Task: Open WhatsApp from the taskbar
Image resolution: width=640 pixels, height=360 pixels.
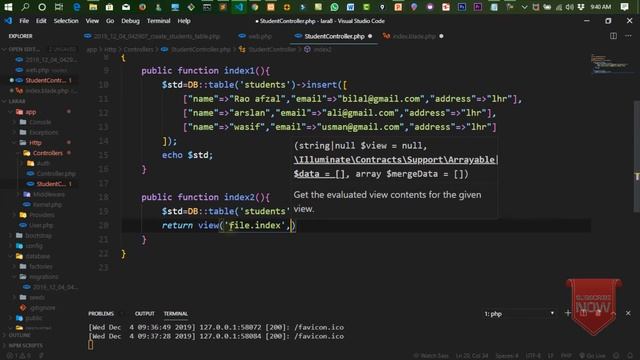Action: tap(334, 7)
